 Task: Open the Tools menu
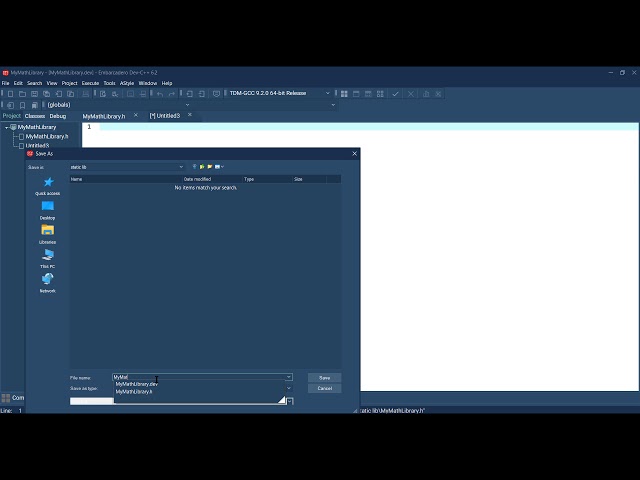(109, 83)
